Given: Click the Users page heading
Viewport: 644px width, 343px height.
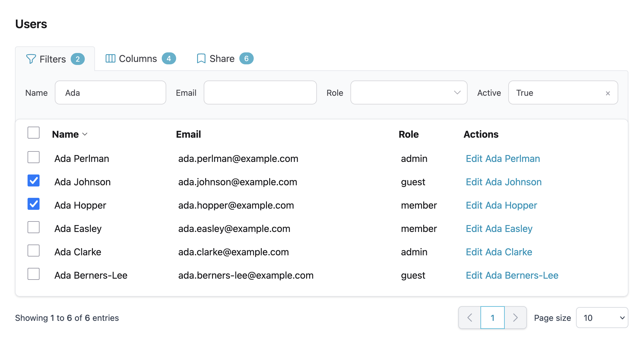Looking at the screenshot, I should click(31, 24).
